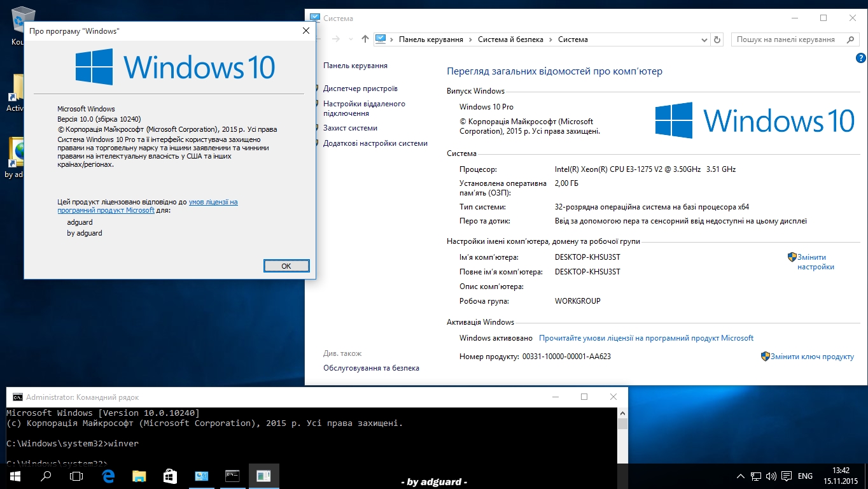
Task: Expand the chevron after 'Система й безпека' breadcrumb
Action: coord(551,39)
